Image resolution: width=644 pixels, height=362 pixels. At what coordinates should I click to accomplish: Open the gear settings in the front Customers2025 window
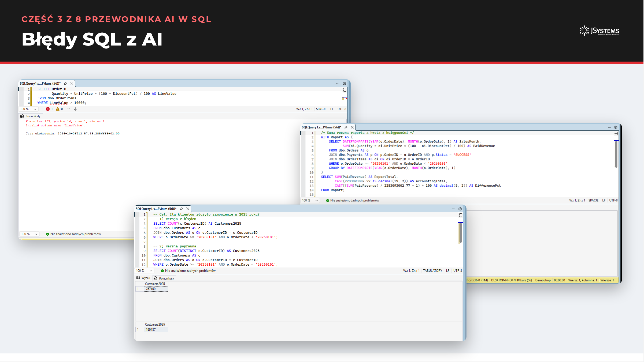(x=460, y=209)
